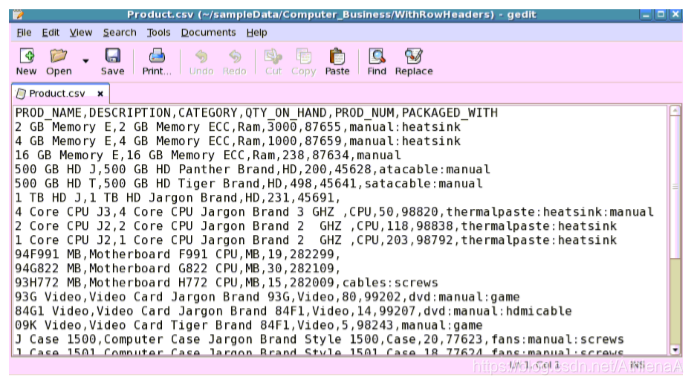Click the header line starting PROD_NAME
This screenshot has width=693, height=385.
[x=256, y=113]
